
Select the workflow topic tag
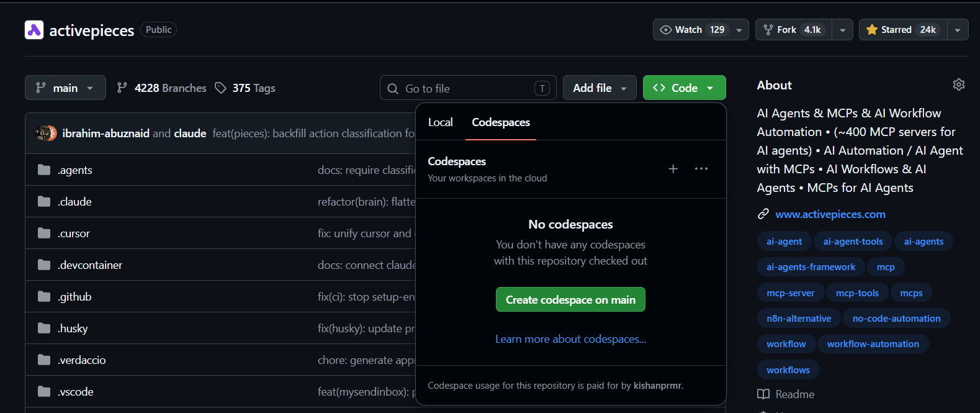pos(786,344)
